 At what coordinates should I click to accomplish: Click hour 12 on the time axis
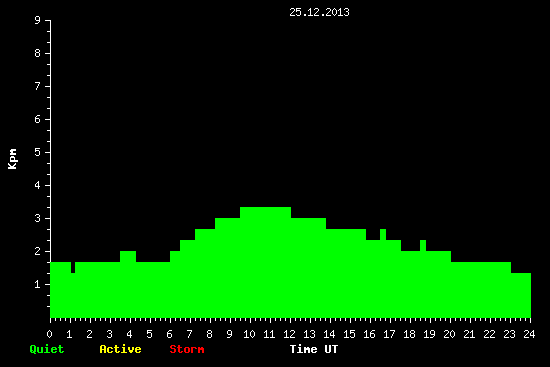point(289,334)
